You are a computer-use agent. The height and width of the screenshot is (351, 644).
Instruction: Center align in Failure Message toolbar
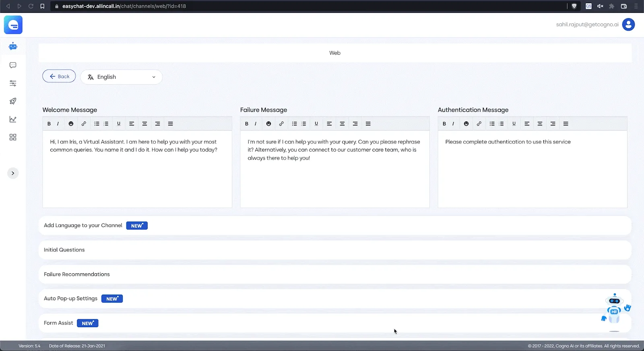pos(342,124)
